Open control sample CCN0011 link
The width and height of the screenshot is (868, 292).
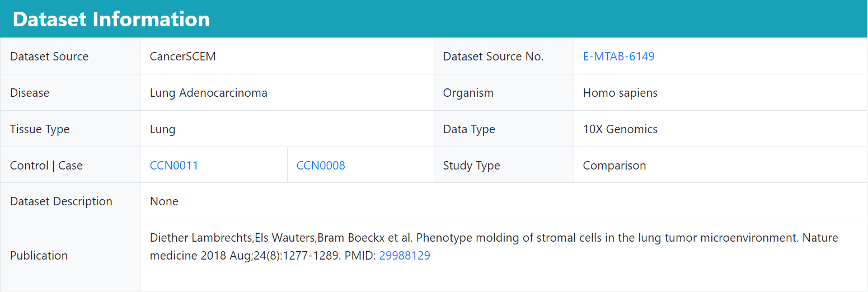(174, 166)
